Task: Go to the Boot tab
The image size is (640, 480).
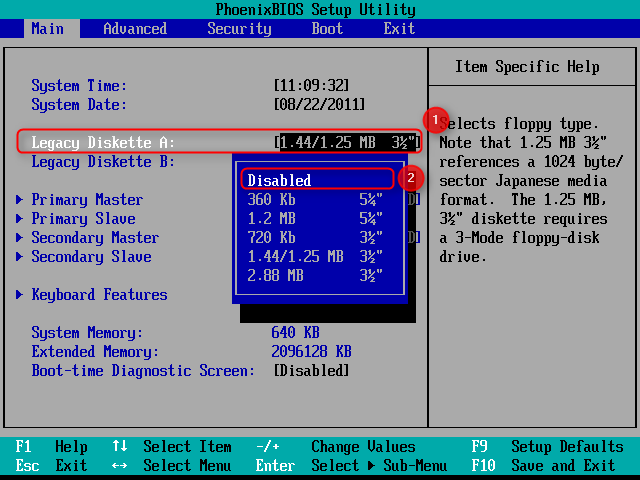Action: click(327, 29)
